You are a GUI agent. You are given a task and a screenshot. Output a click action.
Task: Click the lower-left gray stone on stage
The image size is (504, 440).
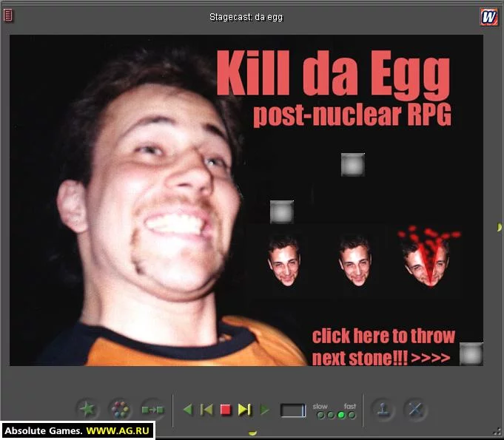[x=281, y=212]
